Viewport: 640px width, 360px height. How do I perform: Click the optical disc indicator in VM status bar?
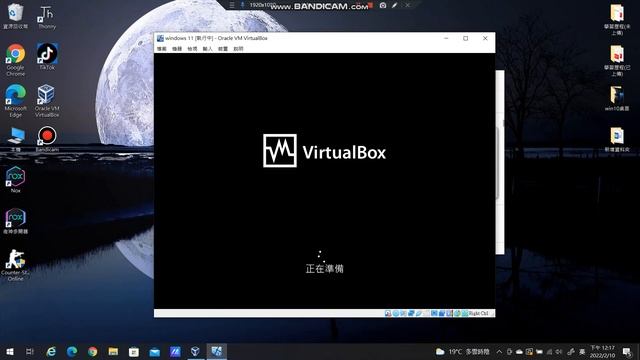click(396, 313)
